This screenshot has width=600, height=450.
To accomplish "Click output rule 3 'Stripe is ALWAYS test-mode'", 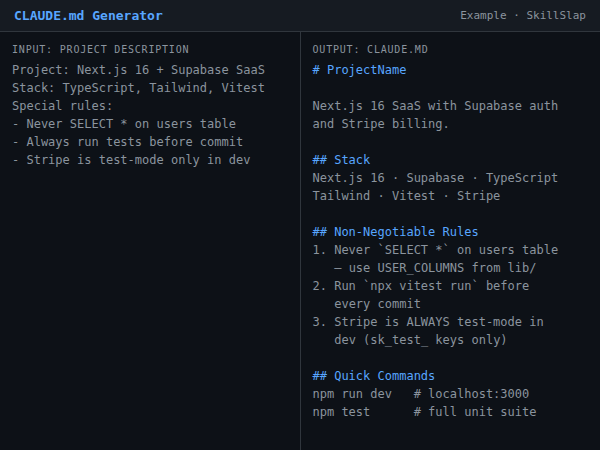I will coord(428,322).
